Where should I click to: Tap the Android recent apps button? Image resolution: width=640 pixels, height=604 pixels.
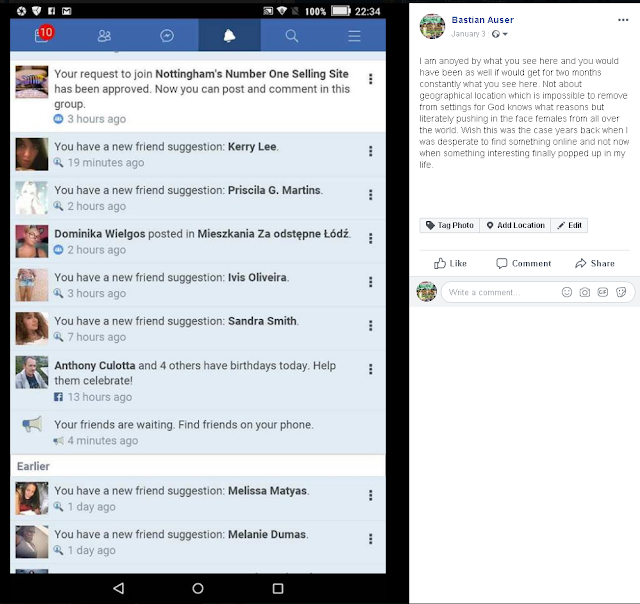(278, 588)
